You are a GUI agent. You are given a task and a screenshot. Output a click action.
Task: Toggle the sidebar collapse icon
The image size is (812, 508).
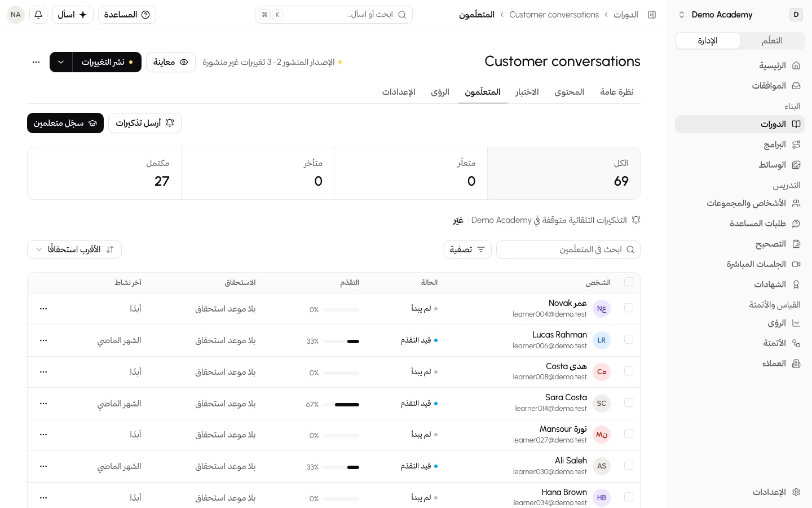click(652, 15)
